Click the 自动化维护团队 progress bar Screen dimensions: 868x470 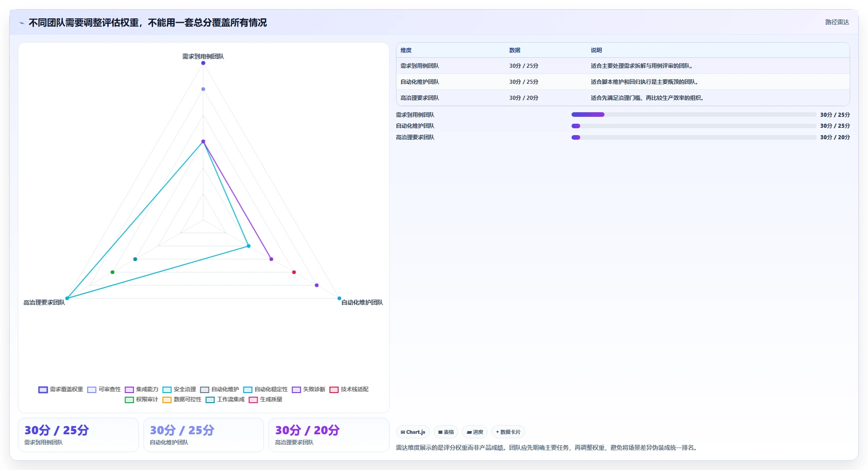[694, 126]
